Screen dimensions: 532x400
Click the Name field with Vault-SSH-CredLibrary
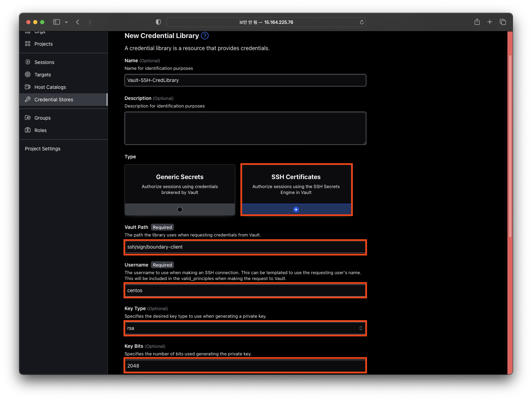(x=245, y=80)
